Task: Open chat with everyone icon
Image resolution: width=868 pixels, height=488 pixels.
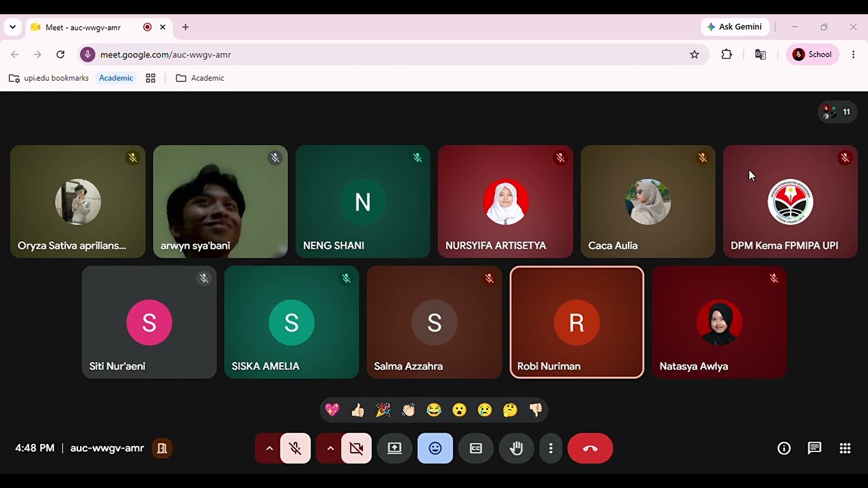Action: pyautogui.click(x=814, y=448)
